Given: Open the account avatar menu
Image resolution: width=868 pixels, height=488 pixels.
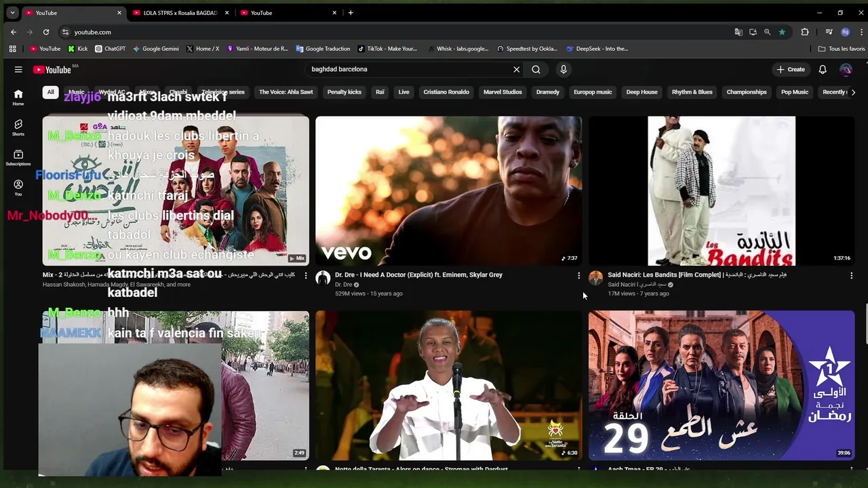Looking at the screenshot, I should pos(846,69).
